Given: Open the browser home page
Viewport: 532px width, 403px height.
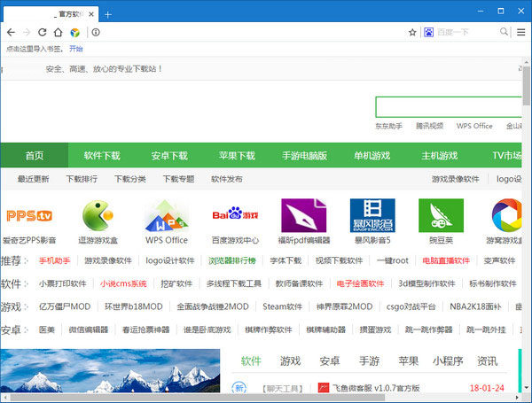Looking at the screenshot, I should (58, 32).
